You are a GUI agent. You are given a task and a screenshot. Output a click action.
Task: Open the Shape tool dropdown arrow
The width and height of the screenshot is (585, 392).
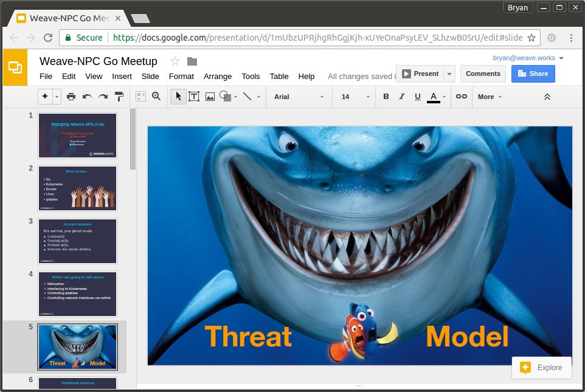(x=235, y=97)
